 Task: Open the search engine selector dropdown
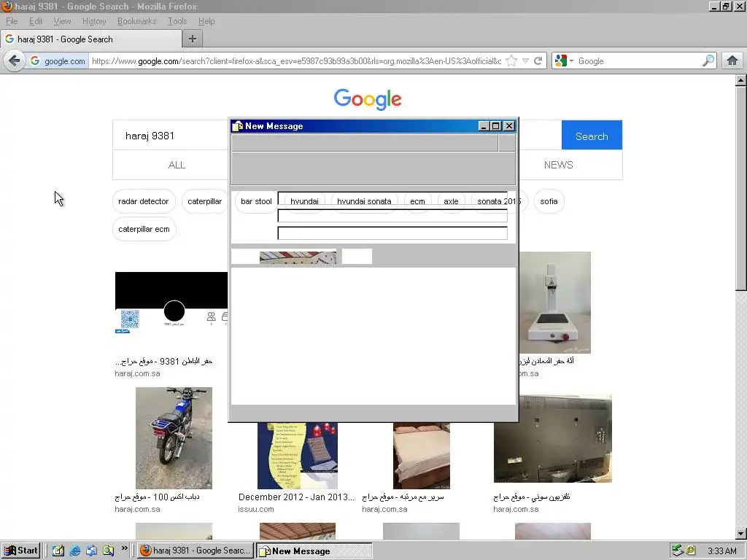click(565, 61)
